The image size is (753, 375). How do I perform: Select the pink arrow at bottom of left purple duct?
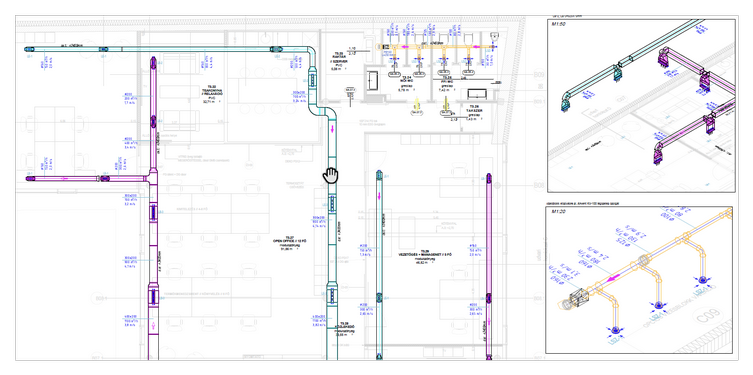pos(153,326)
